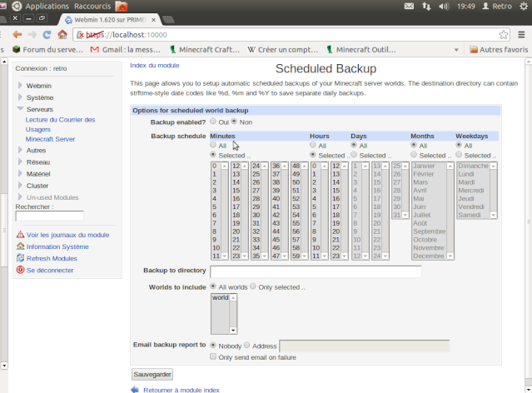Screen dimensions: 532x393
Task: Click Retourner à module index link
Action: point(181,390)
